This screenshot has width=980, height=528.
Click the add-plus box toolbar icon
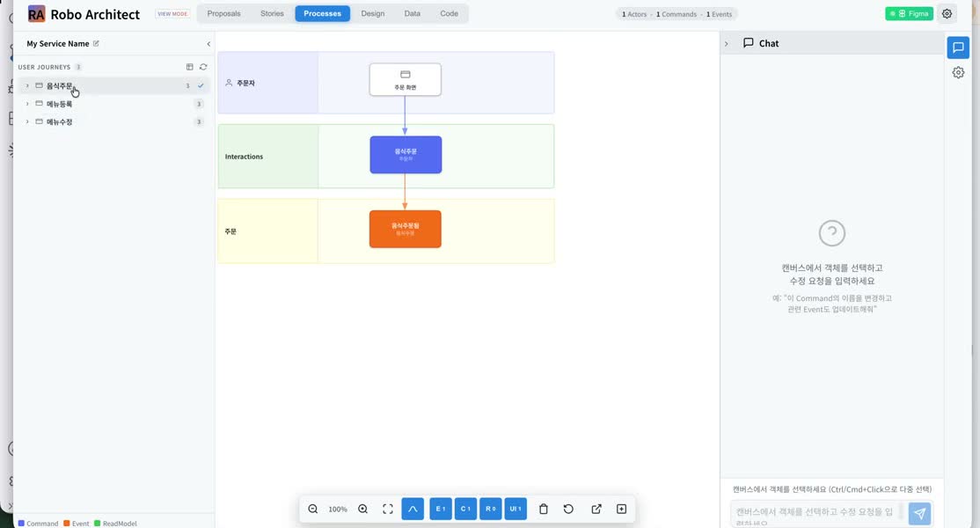point(621,510)
